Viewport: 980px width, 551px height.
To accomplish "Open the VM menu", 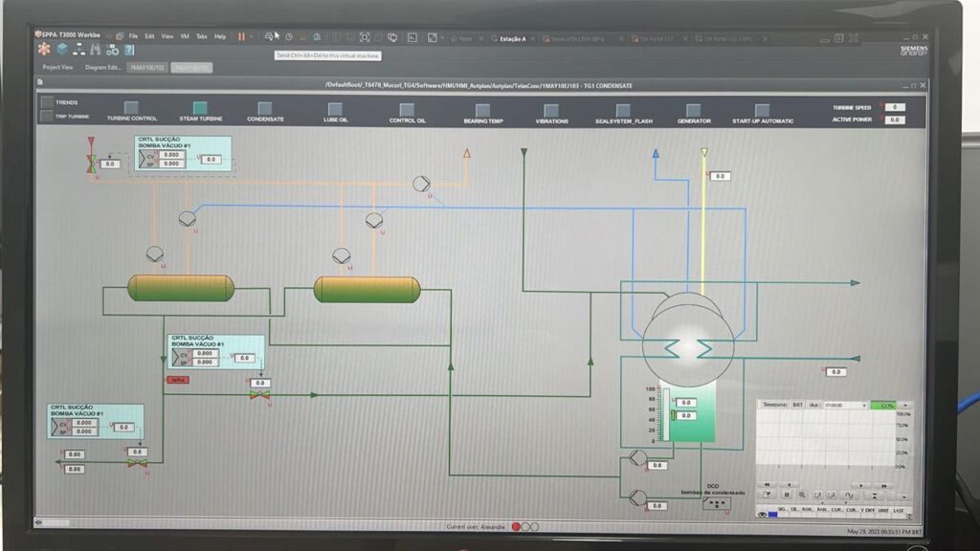I will click(x=185, y=36).
